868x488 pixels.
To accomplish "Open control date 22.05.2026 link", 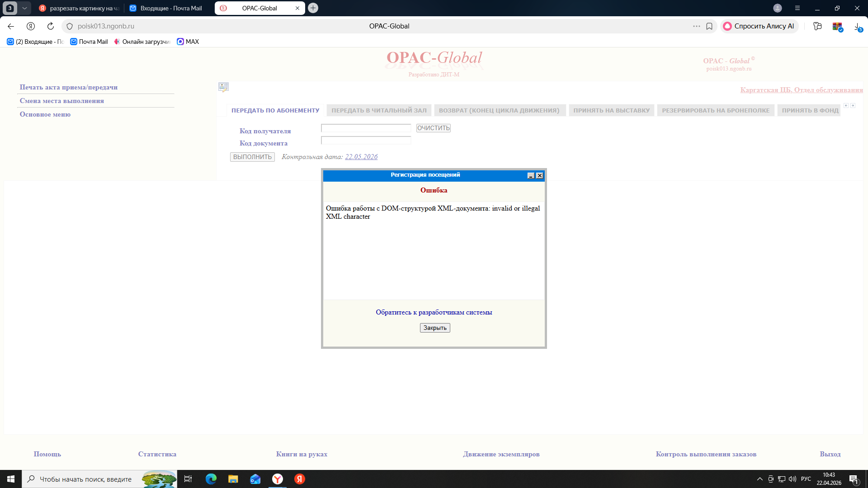I will (361, 157).
